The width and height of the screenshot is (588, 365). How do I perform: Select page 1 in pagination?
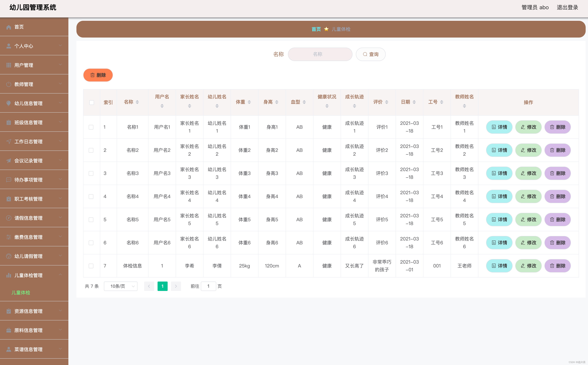pos(162,286)
